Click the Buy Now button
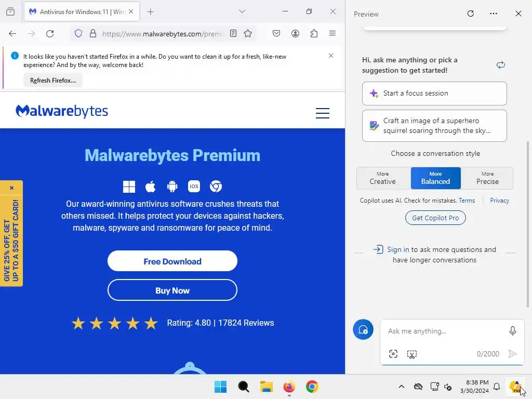 172,290
